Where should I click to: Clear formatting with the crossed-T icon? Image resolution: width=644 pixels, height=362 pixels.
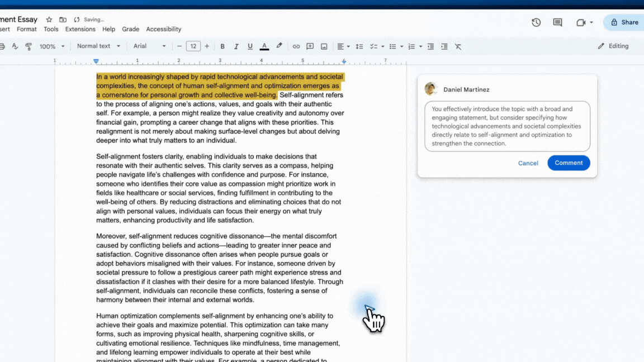click(x=458, y=46)
